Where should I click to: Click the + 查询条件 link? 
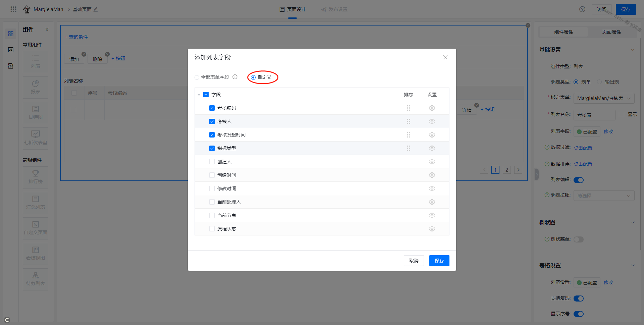76,37
